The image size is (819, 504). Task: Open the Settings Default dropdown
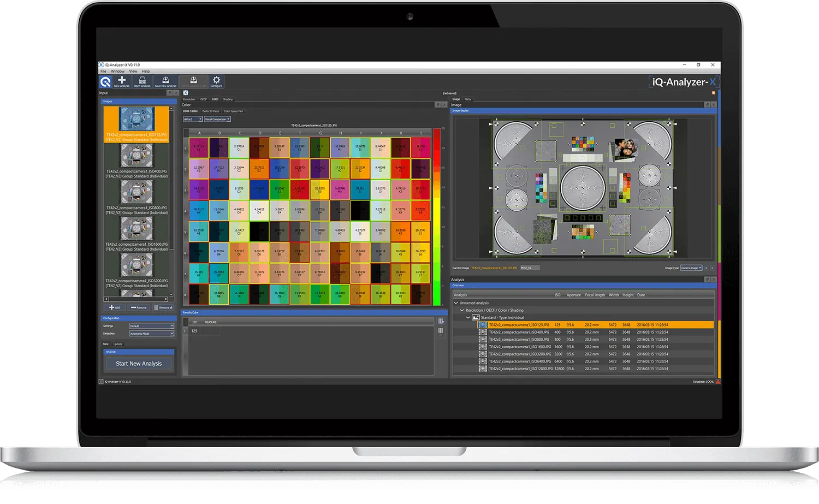[151, 326]
